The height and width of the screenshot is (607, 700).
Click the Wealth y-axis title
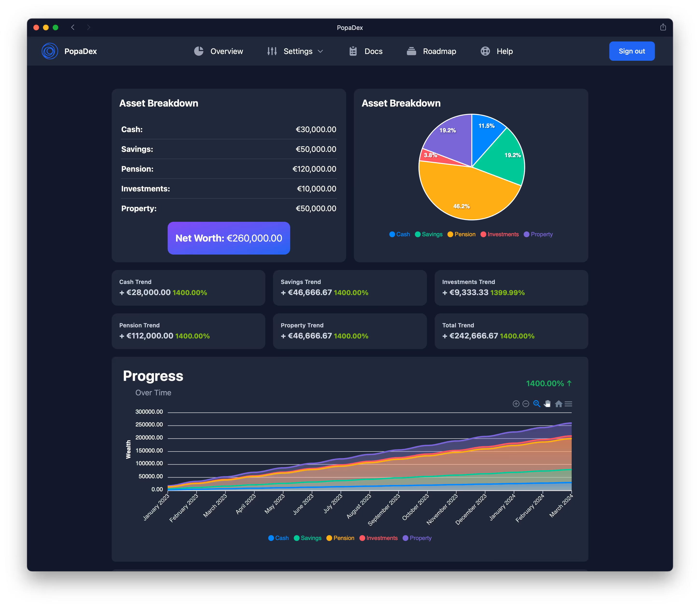[128, 450]
